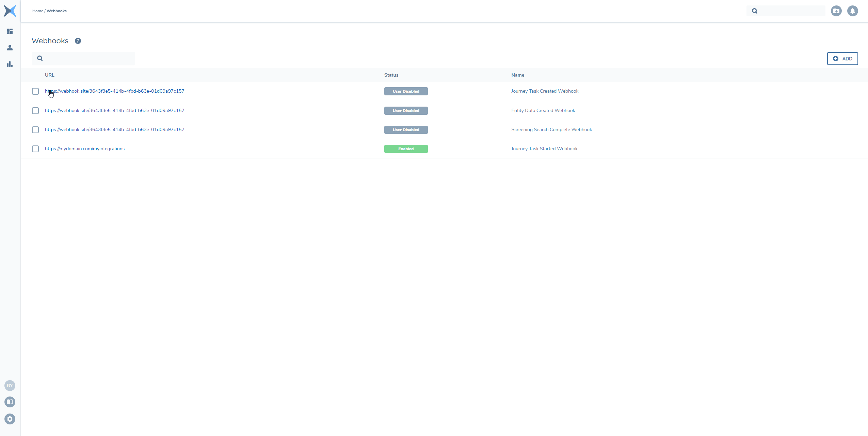Screen dimensions: 868x436
Task: Open the bar chart reports icon
Action: [x=10, y=64]
